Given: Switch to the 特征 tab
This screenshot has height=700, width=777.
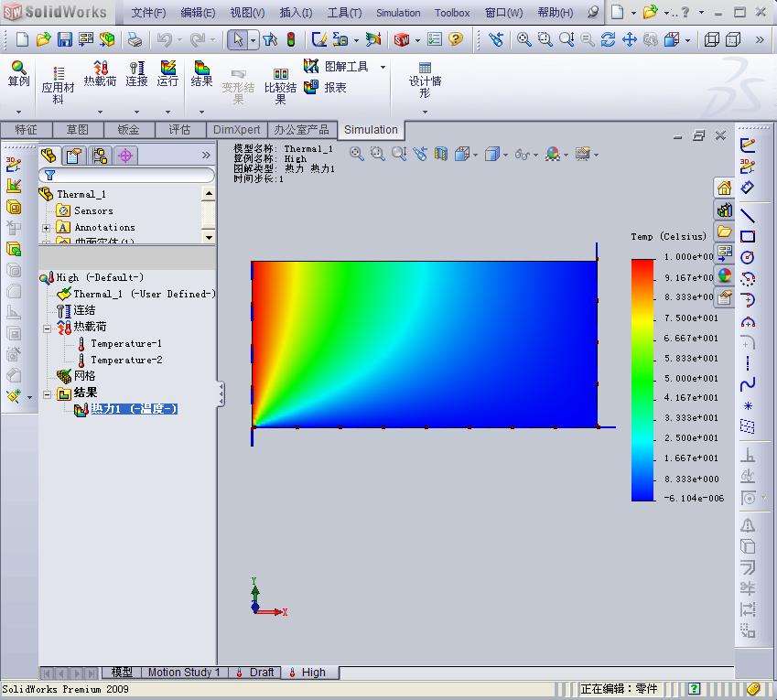Looking at the screenshot, I should 26,130.
